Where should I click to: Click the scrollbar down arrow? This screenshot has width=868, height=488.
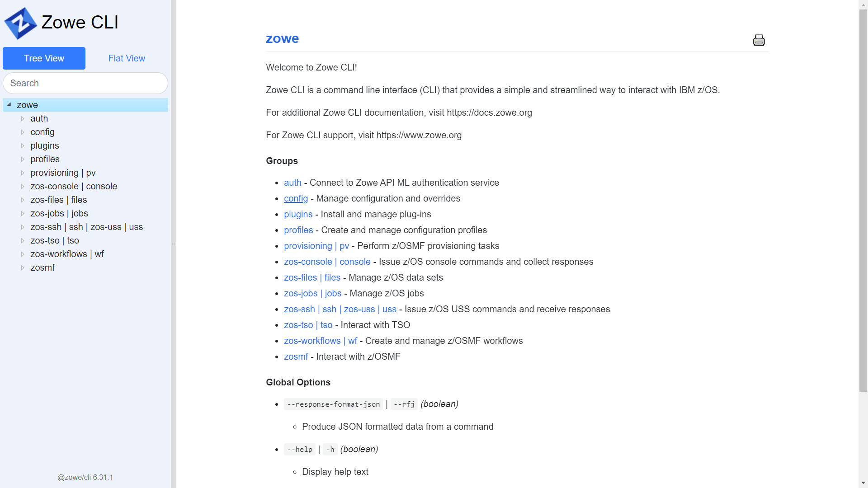(x=863, y=483)
